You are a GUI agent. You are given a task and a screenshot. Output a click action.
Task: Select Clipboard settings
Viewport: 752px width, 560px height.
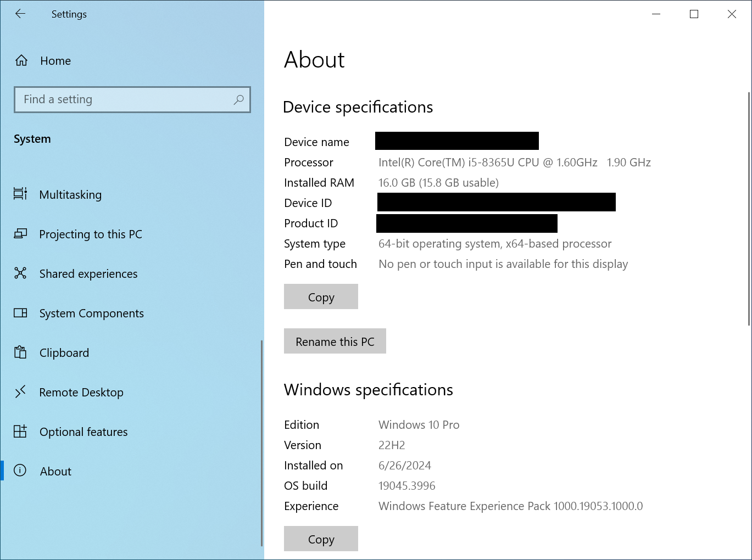tap(64, 353)
